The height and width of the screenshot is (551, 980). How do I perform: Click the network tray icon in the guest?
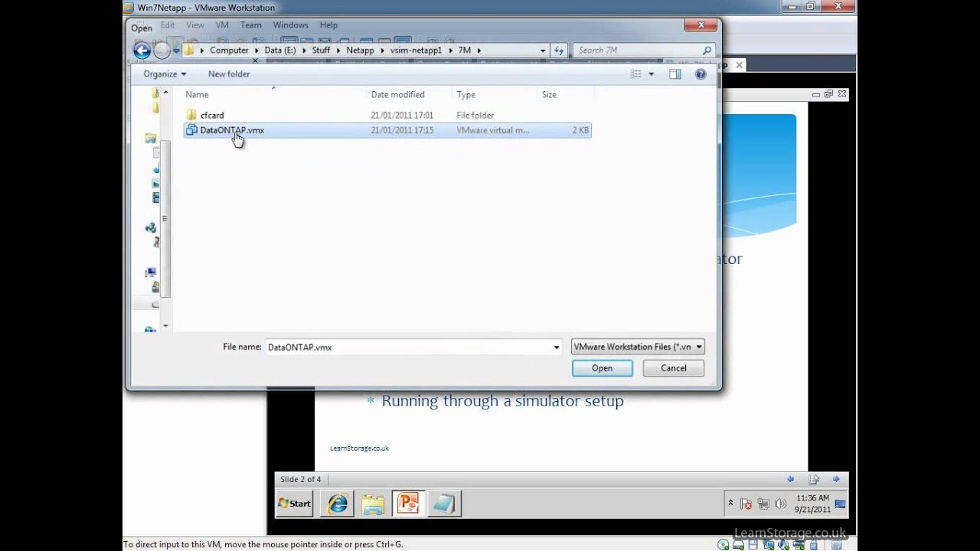(x=763, y=504)
